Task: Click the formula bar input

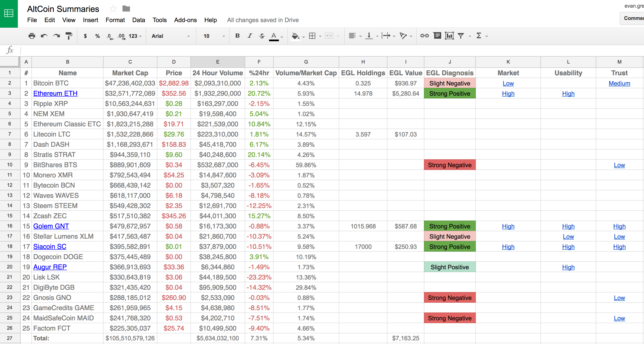Action: [332, 50]
